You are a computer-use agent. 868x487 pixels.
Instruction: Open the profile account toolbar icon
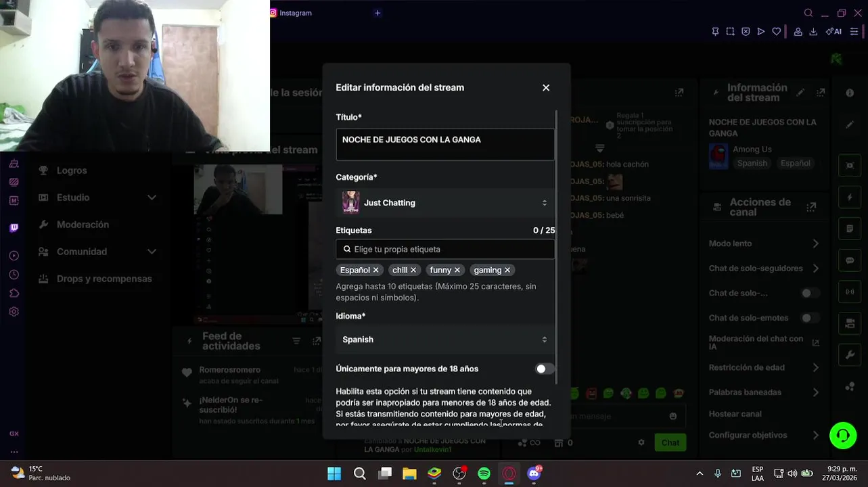(x=798, y=32)
